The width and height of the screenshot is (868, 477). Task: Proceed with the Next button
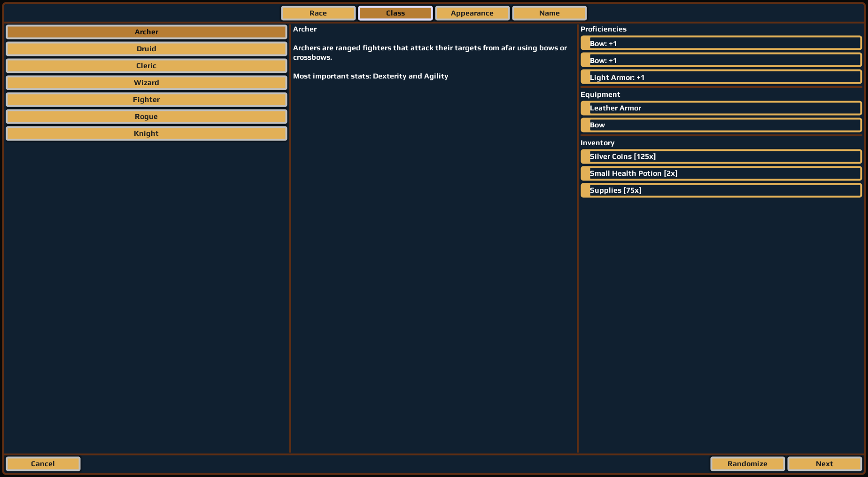824,464
